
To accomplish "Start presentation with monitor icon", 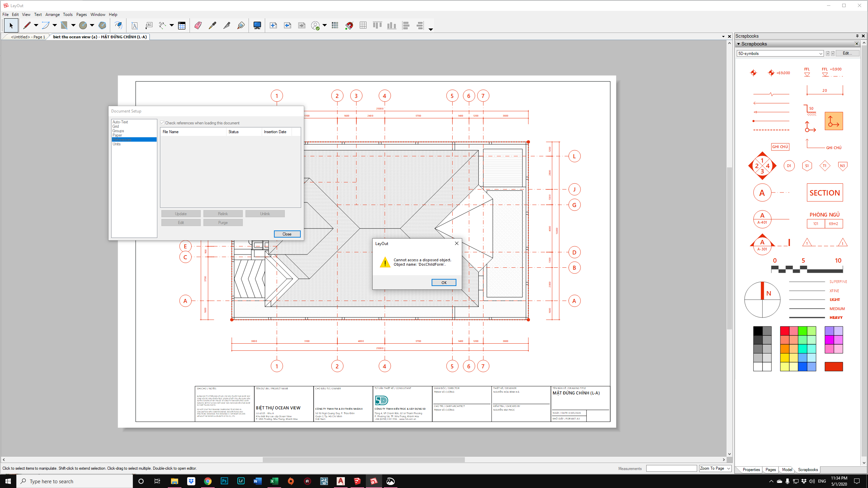I will pyautogui.click(x=257, y=25).
